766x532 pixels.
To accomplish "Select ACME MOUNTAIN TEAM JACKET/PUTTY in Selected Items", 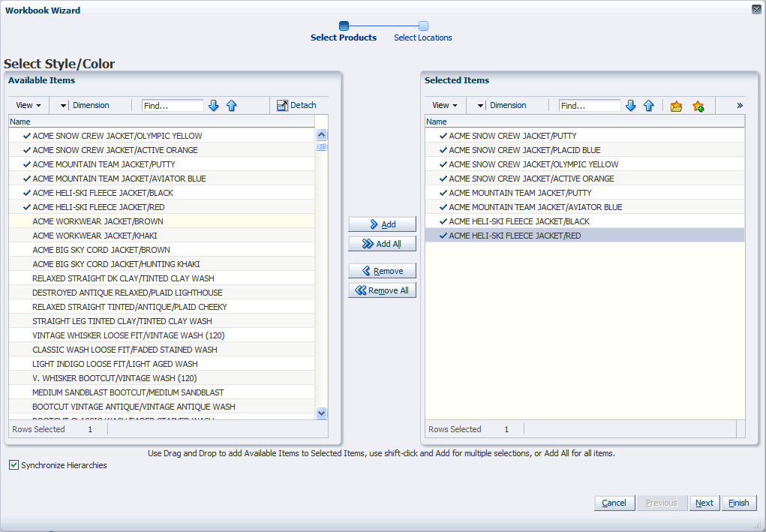I will [584, 193].
